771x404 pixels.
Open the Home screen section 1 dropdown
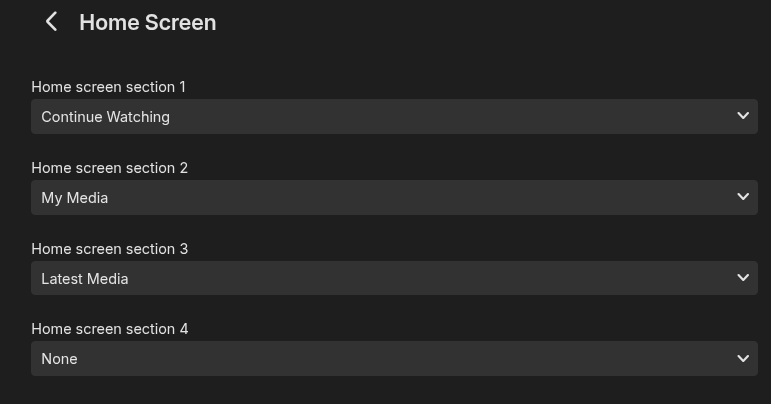(x=394, y=116)
